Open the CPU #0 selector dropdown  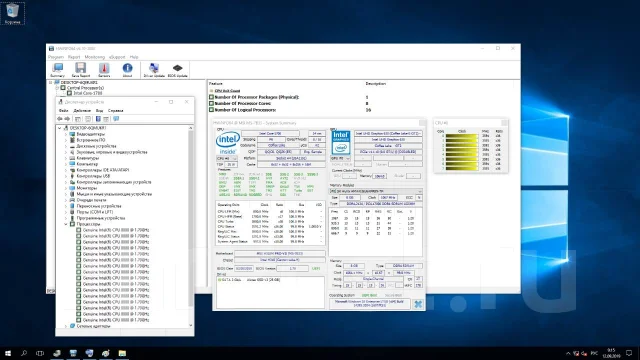pyautogui.click(x=227, y=158)
